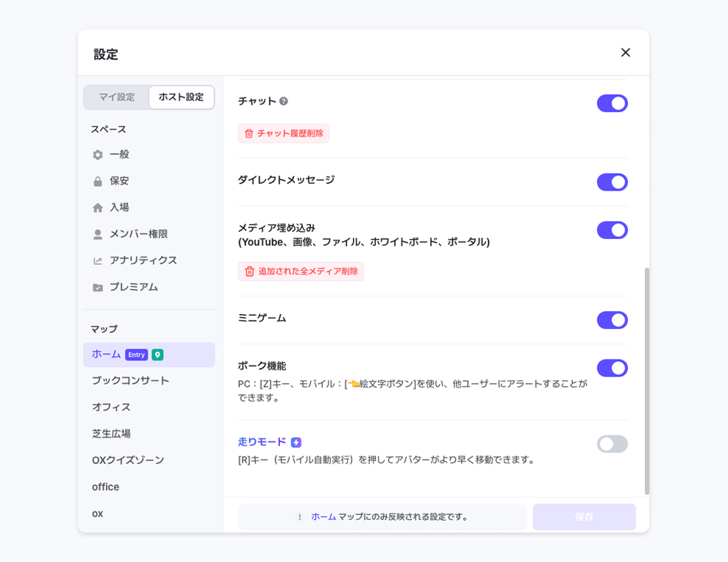Click the person icon beside メンバー権限
This screenshot has height=562, width=728.
[x=98, y=235]
